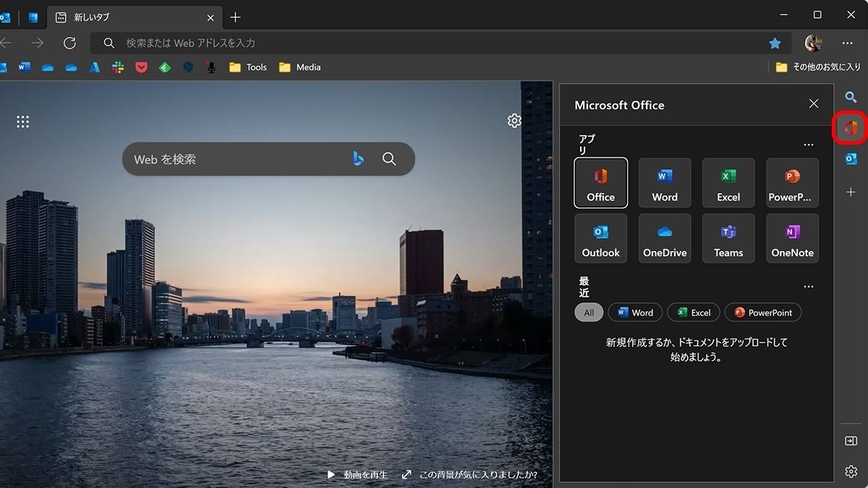Open the Office app tile
This screenshot has height=488, width=868.
(600, 183)
